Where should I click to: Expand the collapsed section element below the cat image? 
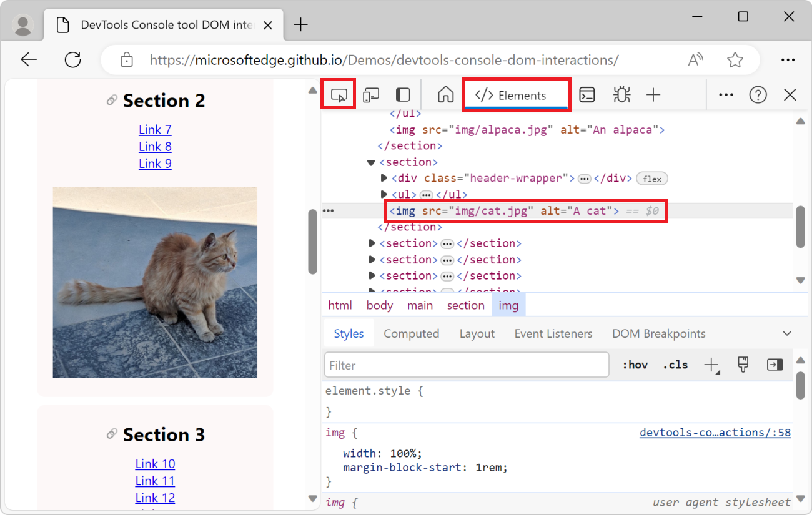point(372,243)
